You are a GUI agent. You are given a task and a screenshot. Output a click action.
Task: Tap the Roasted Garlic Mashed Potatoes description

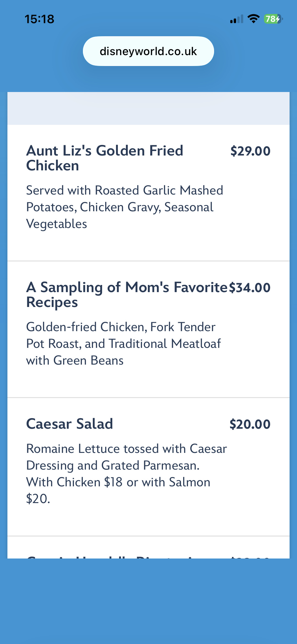[x=124, y=199]
